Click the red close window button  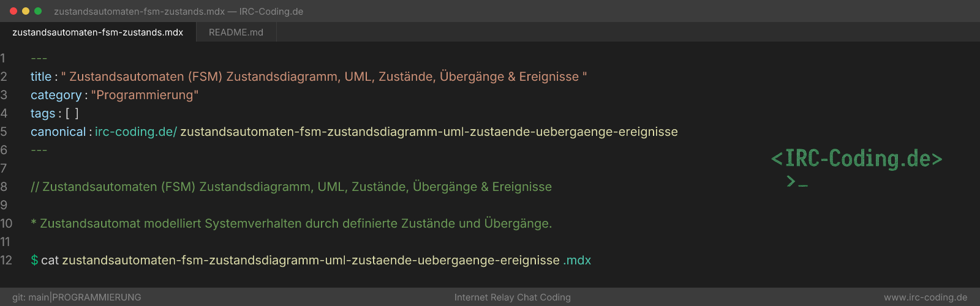pyautogui.click(x=13, y=11)
